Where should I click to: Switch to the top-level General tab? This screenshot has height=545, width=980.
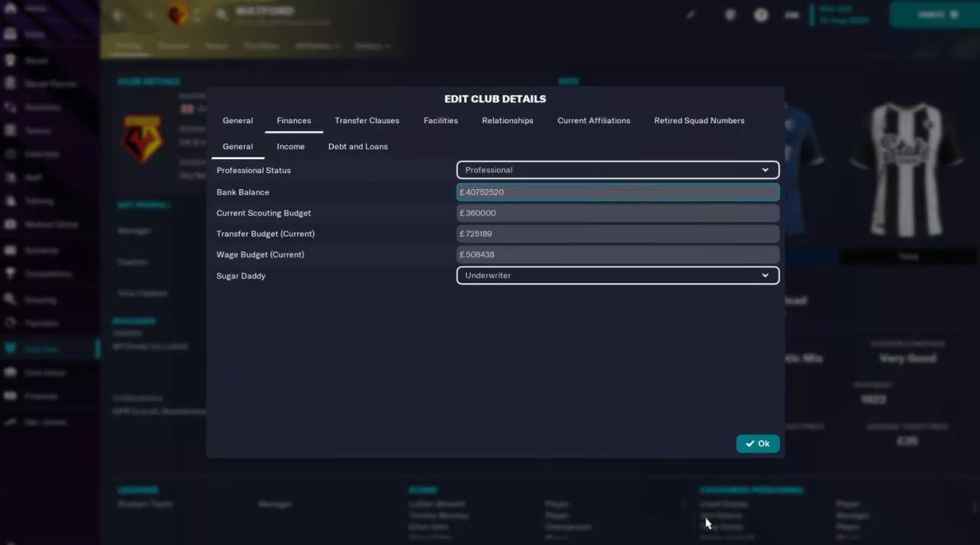point(237,121)
